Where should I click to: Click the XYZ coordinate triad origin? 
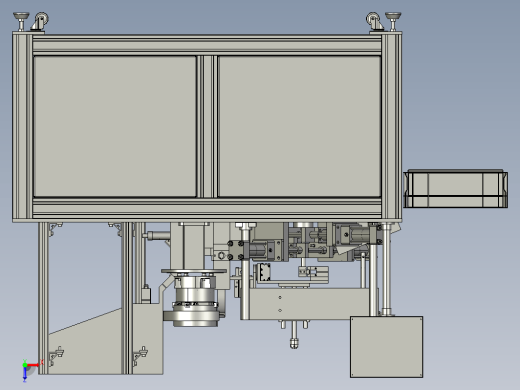tap(25, 365)
